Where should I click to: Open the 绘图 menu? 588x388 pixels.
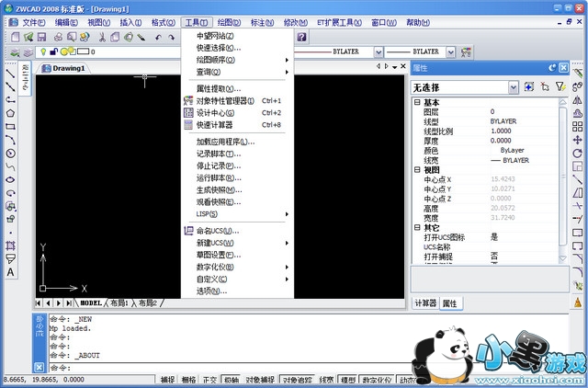coord(229,22)
